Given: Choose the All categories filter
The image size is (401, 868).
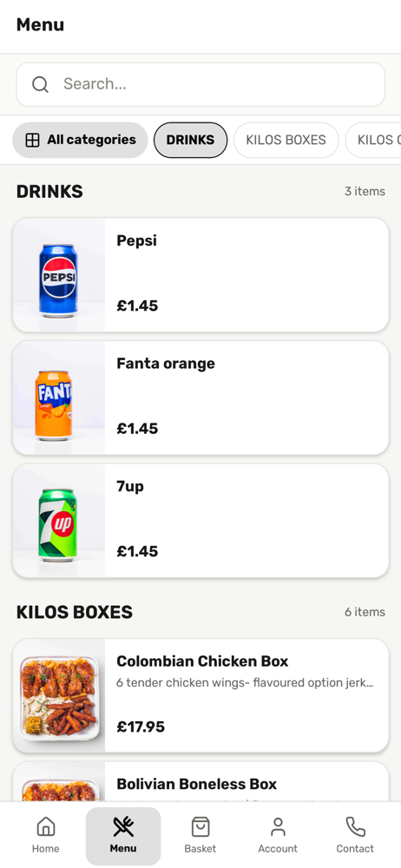Looking at the screenshot, I should 81,140.
